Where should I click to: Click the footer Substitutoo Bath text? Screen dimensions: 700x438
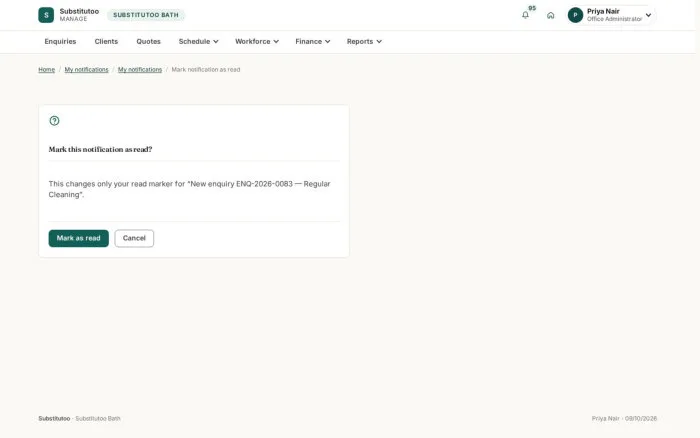(x=98, y=419)
